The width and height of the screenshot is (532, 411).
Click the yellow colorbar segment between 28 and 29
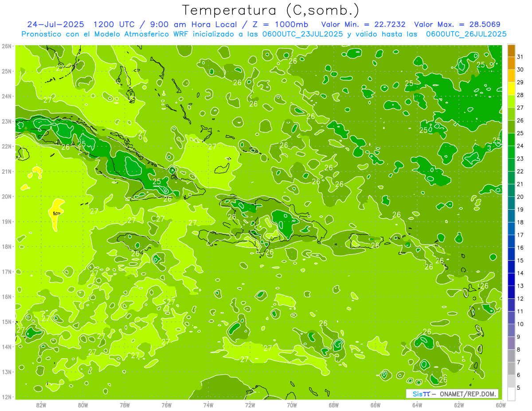tap(511, 89)
